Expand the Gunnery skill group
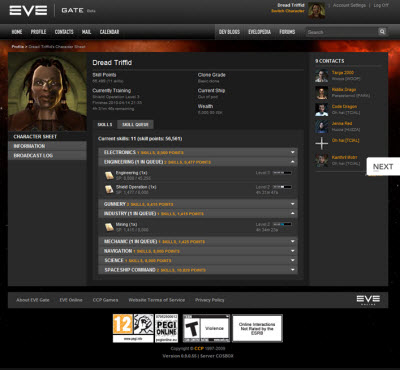The width and height of the screenshot is (400, 370). pyautogui.click(x=198, y=204)
